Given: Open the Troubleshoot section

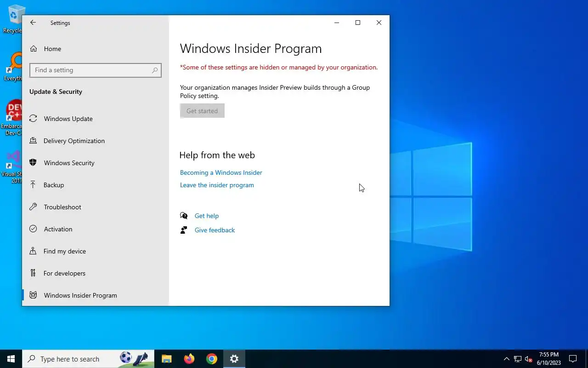Looking at the screenshot, I should click(x=96, y=207).
